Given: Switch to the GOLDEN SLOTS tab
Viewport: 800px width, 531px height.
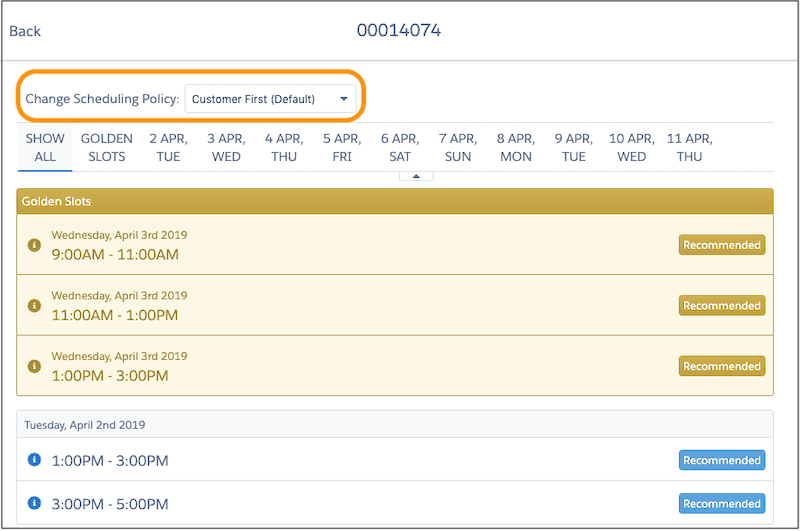Looking at the screenshot, I should pos(107,147).
